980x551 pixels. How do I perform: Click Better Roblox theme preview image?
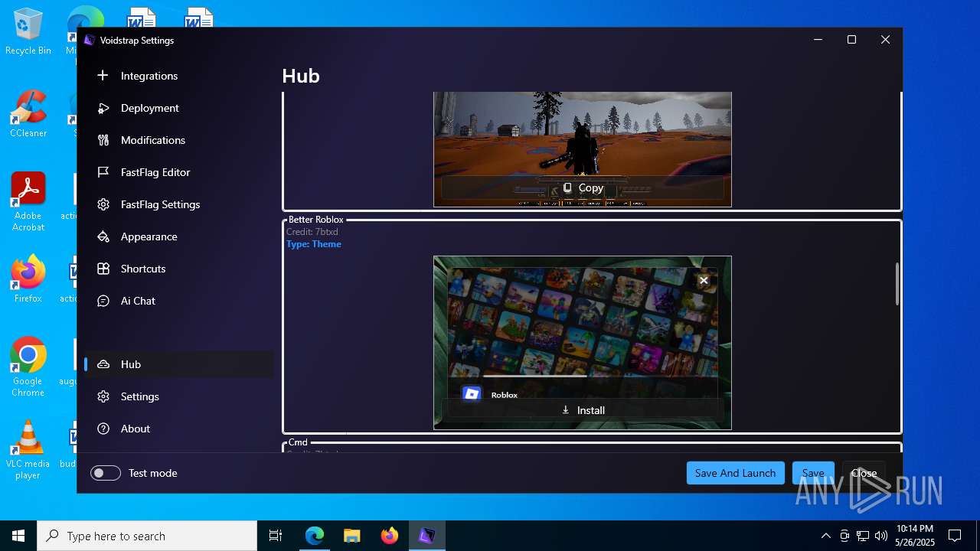[x=583, y=343]
